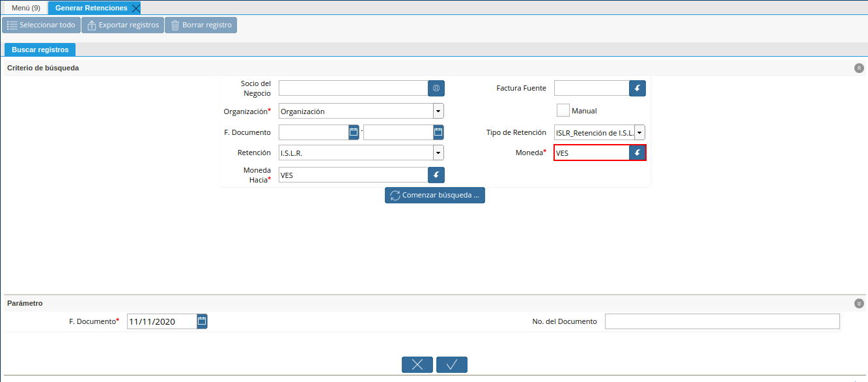Click the Exportar registros button

[122, 25]
